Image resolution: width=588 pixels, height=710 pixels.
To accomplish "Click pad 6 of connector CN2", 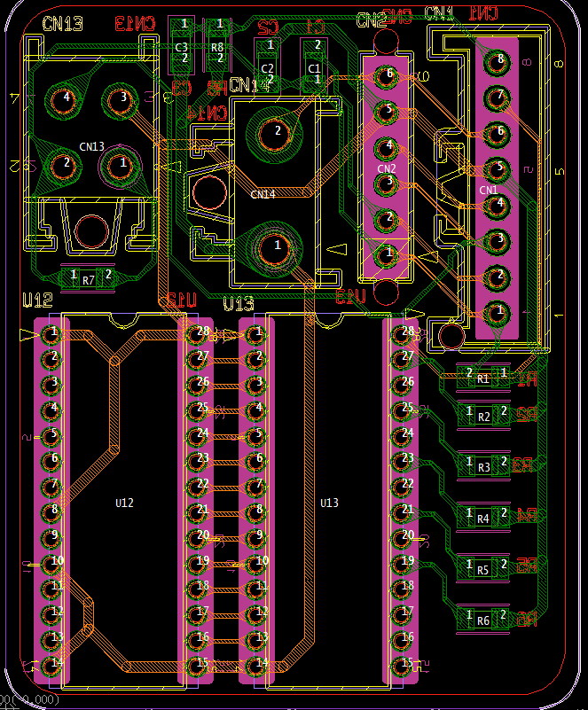I will click(386, 75).
